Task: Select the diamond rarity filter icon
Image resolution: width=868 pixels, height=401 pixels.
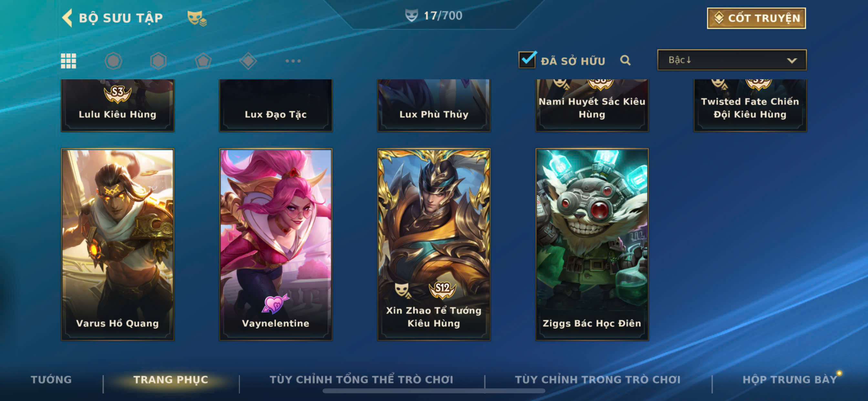Action: 248,61
